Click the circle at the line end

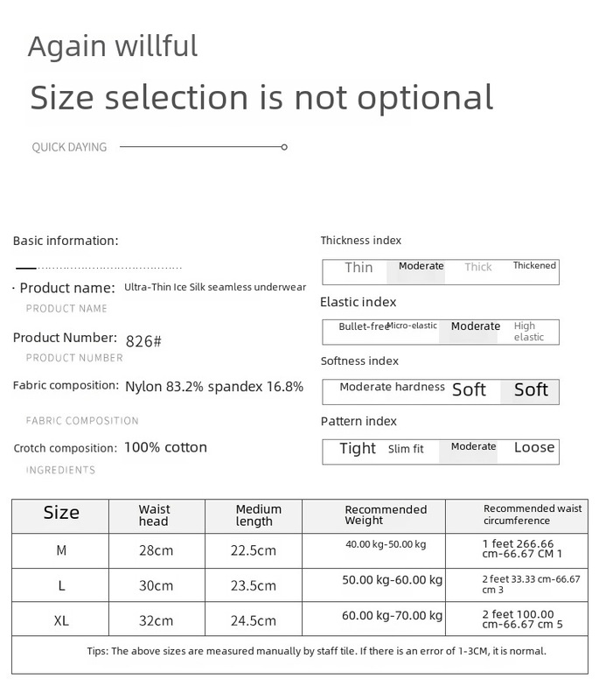(284, 147)
